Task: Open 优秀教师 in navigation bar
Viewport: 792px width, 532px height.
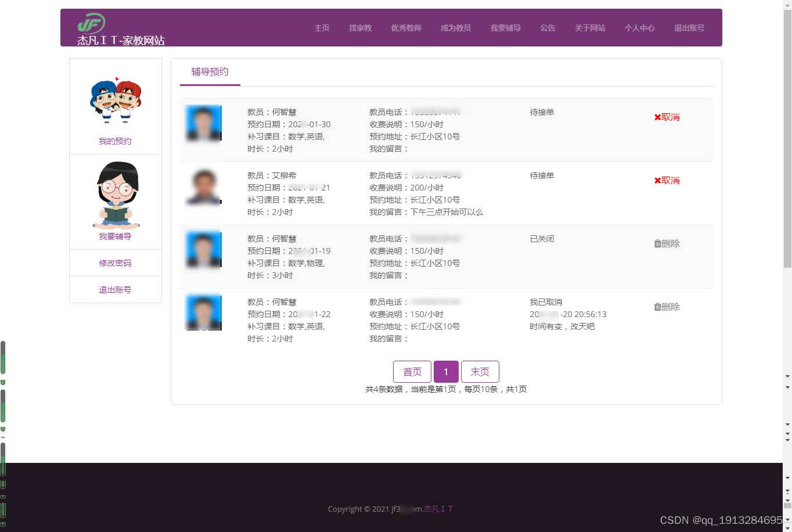Action: (406, 28)
